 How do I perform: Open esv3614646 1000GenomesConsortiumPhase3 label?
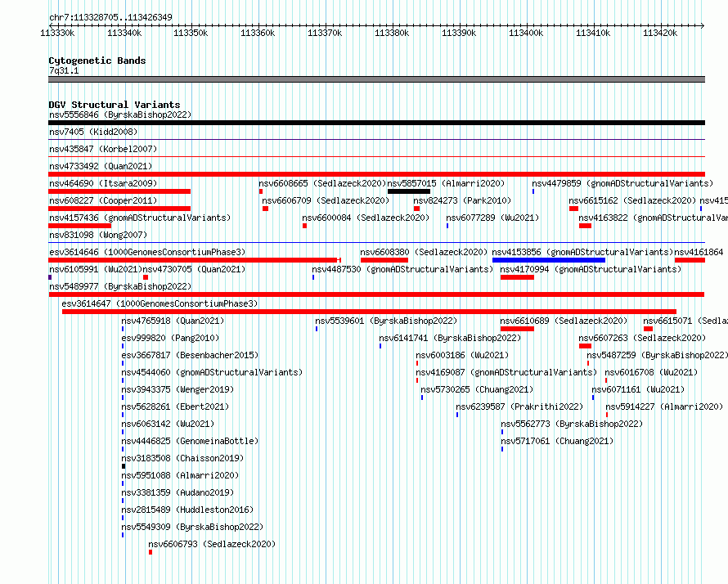(147, 252)
